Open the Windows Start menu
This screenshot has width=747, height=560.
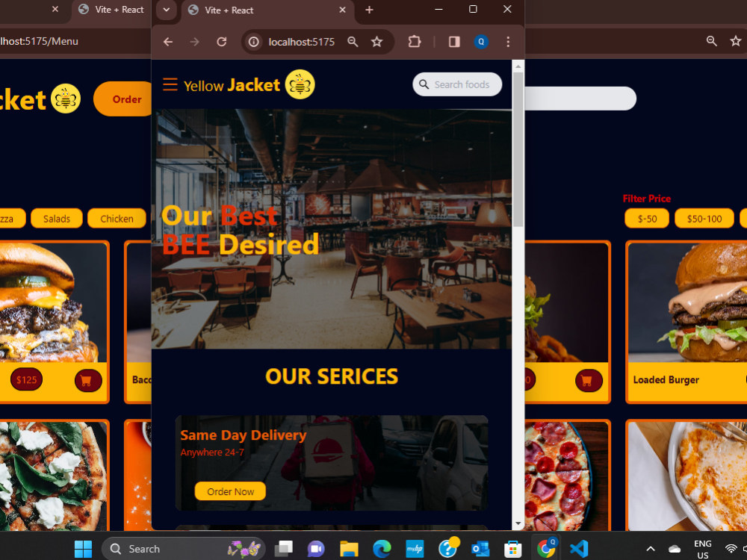[x=84, y=549]
